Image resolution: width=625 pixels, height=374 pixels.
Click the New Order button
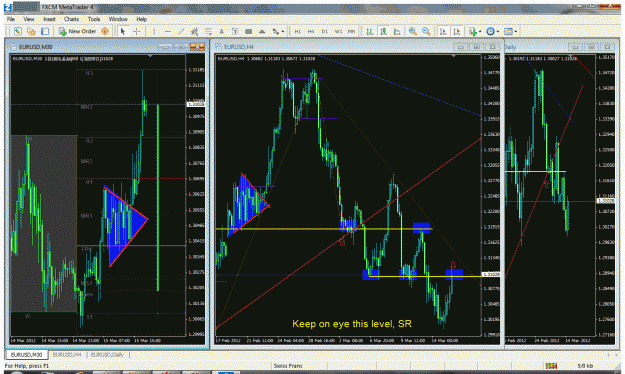tap(78, 31)
